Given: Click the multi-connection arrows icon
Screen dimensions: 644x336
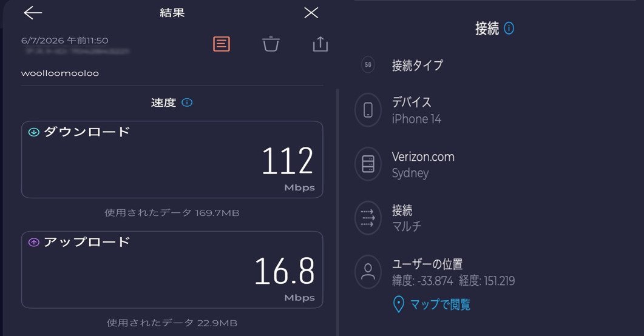Looking at the screenshot, I should coord(368,218).
